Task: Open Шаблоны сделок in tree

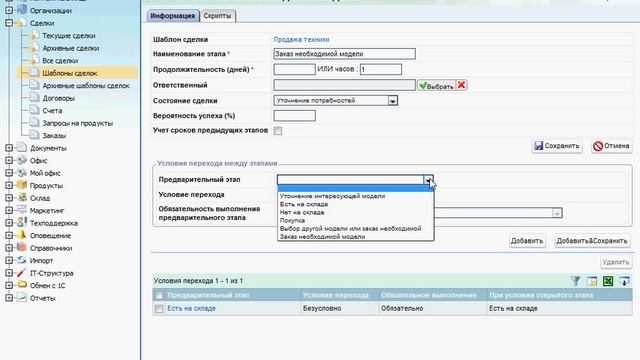Action: pyautogui.click(x=70, y=73)
